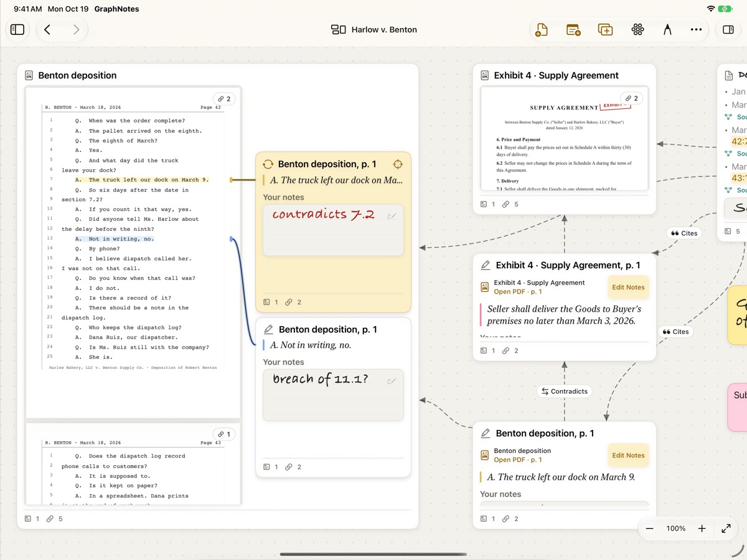Screen dimensions: 747x560
Task: Enter fullscreen with the expand arrows icon
Action: pyautogui.click(x=726, y=528)
